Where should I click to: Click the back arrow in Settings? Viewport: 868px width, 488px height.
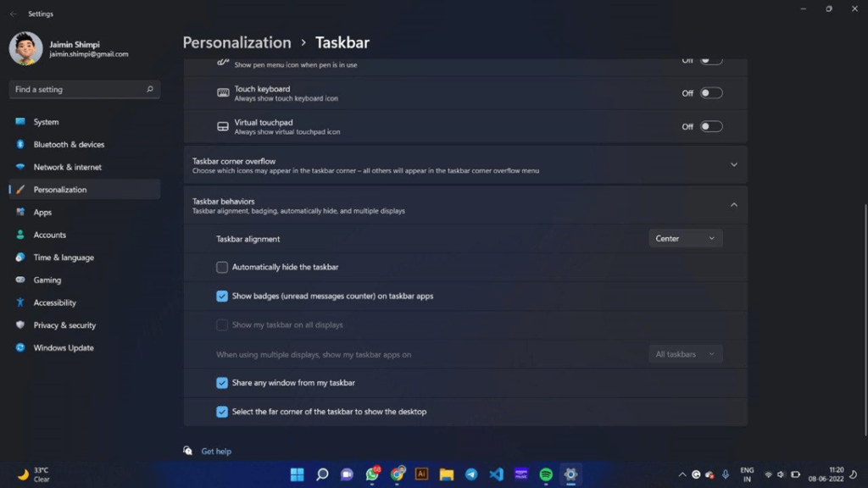pyautogui.click(x=14, y=14)
